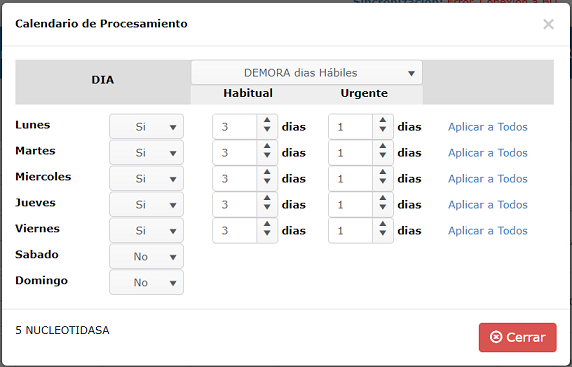The height and width of the screenshot is (367, 572).
Task: Increase Viernes Habitual days with up arrow
Action: pos(267,224)
